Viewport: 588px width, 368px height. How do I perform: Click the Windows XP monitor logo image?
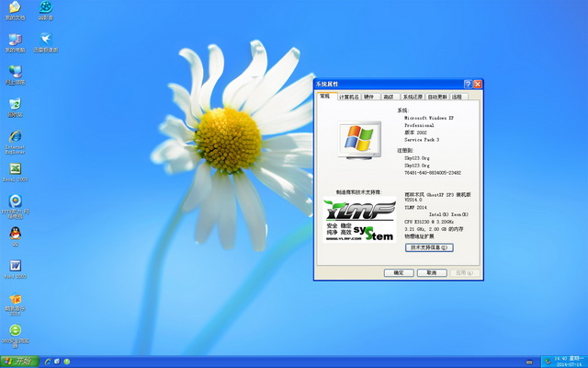[359, 140]
